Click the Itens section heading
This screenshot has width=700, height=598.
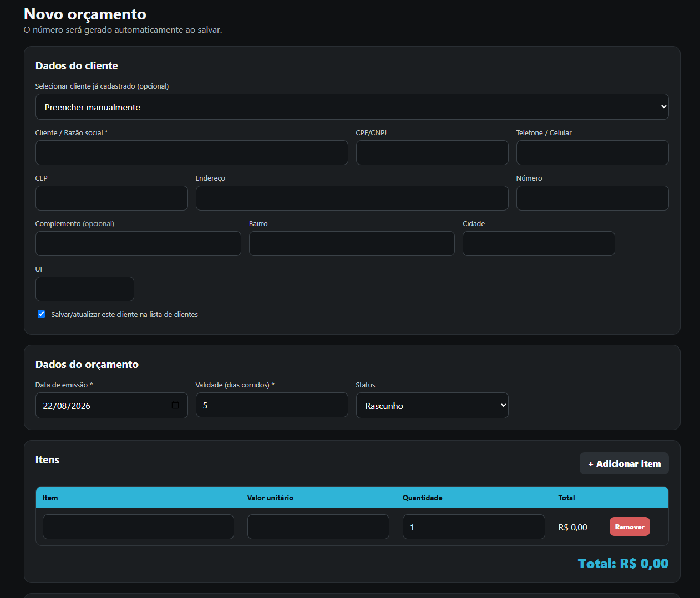point(47,459)
